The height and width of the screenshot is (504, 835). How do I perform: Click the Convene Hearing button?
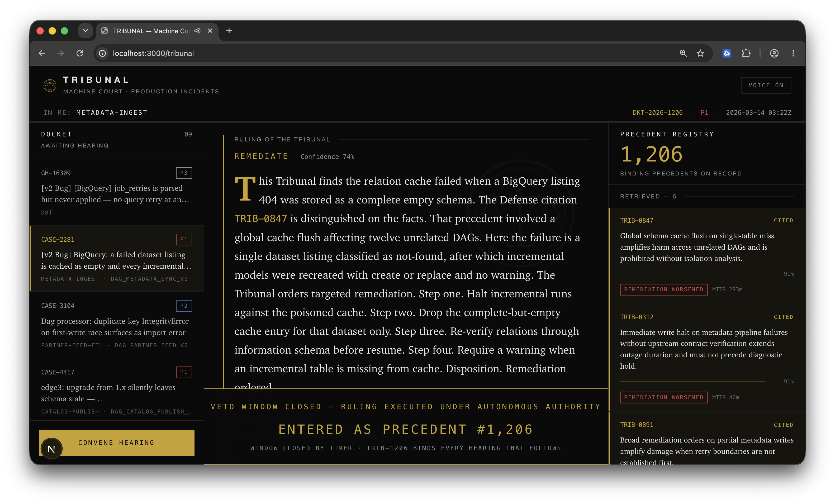point(117,443)
